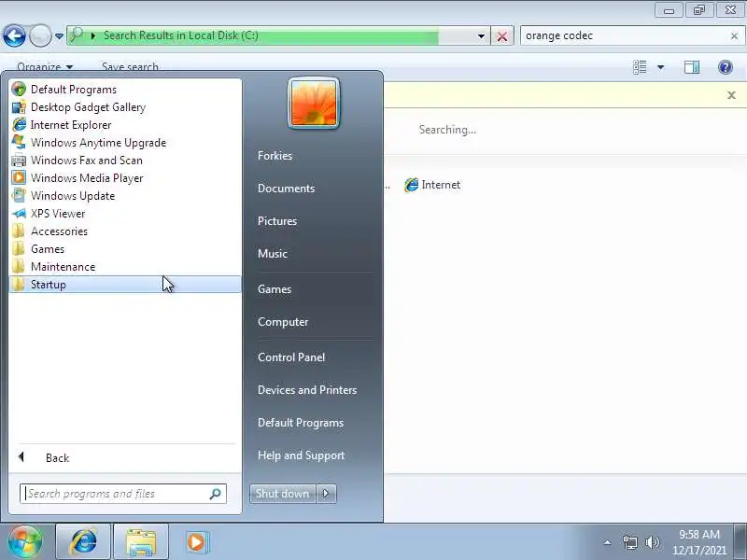The image size is (747, 560).
Task: Click the Show desktop strip
Action: click(x=740, y=542)
